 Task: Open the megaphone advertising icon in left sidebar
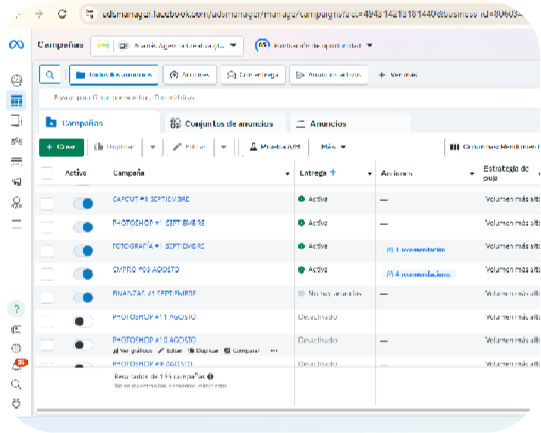pos(16,181)
